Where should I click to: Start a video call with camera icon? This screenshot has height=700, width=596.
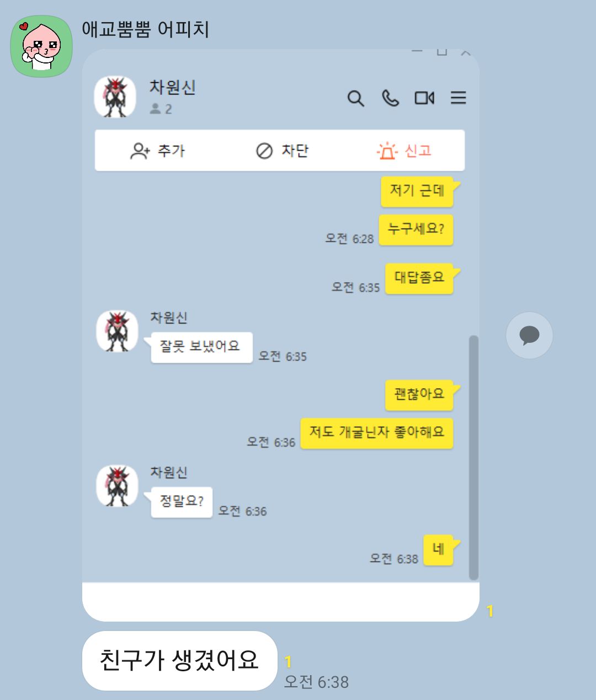pyautogui.click(x=424, y=98)
